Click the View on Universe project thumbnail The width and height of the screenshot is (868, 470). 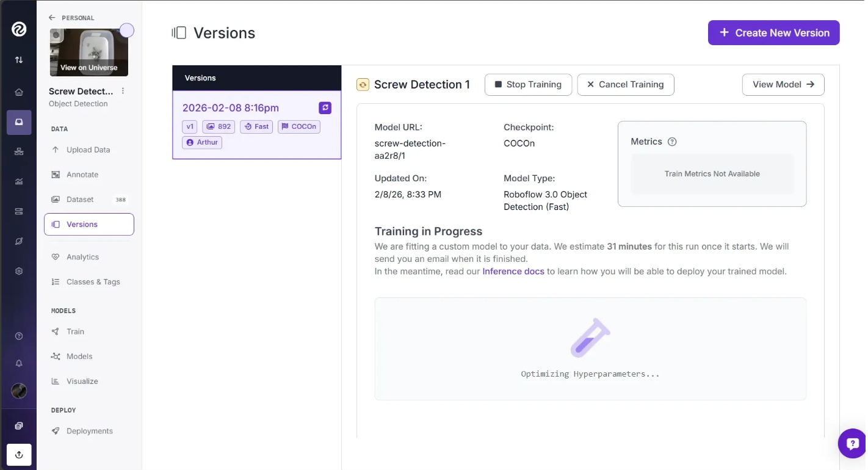coord(89,53)
